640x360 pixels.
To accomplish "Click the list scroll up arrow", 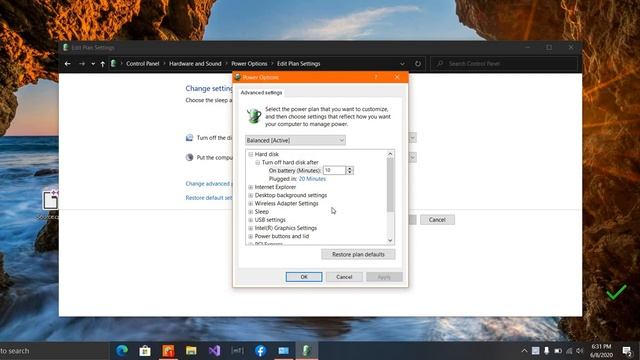I will click(x=390, y=154).
